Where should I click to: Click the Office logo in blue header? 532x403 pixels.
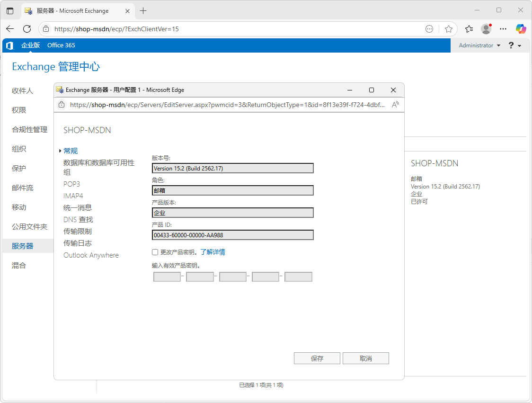pyautogui.click(x=9, y=45)
